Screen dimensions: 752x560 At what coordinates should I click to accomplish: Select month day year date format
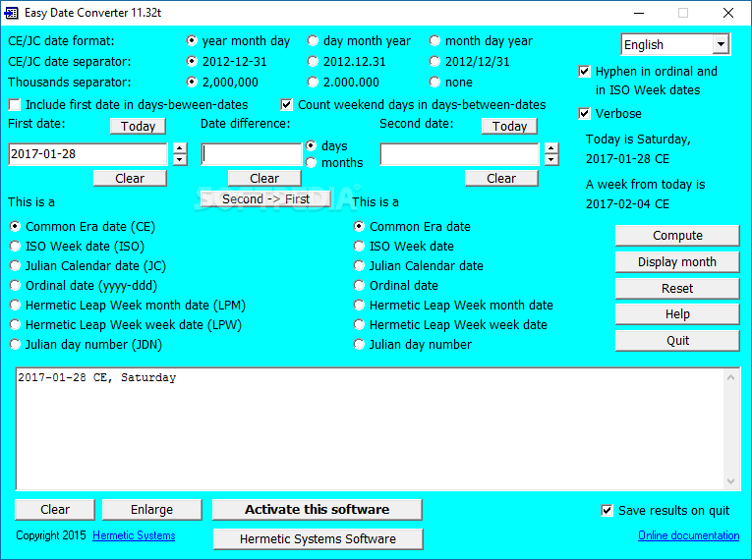point(434,41)
